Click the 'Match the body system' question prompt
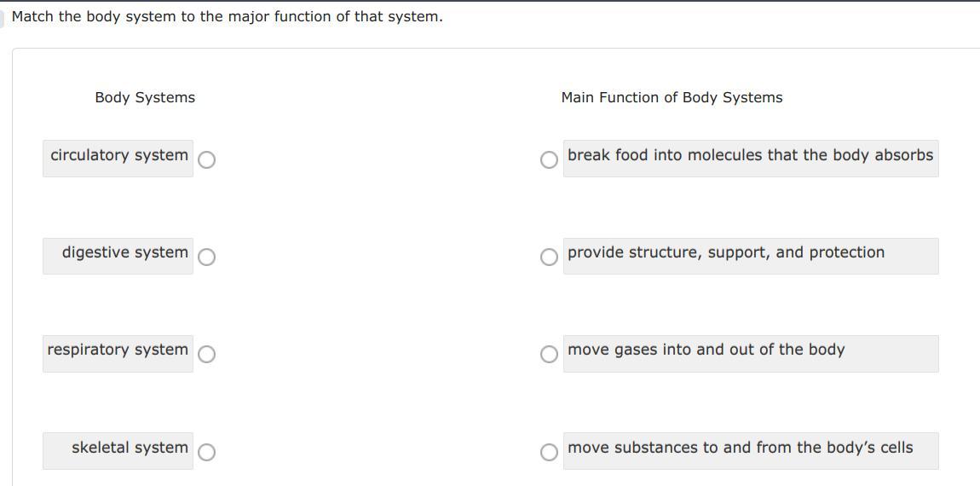 pyautogui.click(x=228, y=17)
